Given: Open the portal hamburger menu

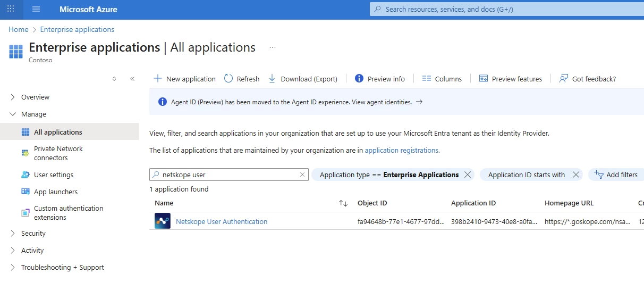Looking at the screenshot, I should 36,9.
